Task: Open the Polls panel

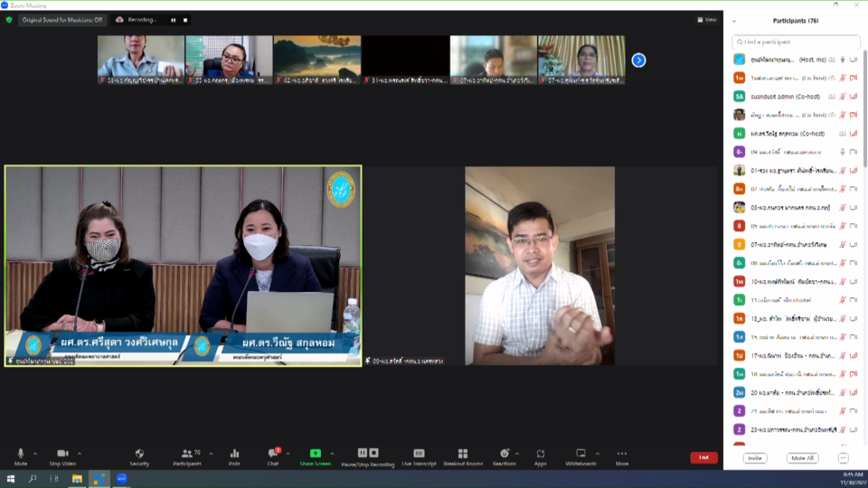Action: click(234, 457)
